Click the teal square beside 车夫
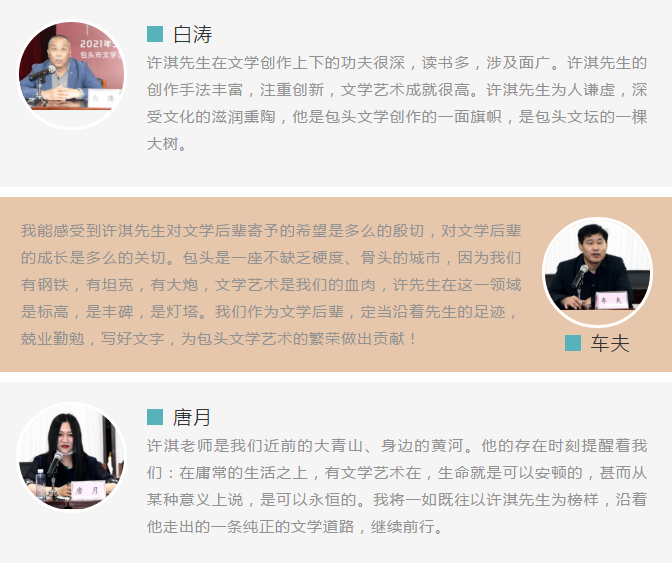 point(573,343)
